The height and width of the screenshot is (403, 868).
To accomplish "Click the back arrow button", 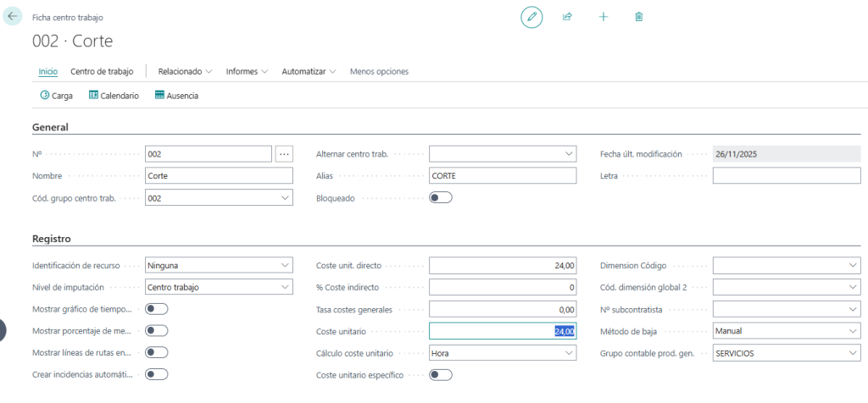I will tap(13, 16).
